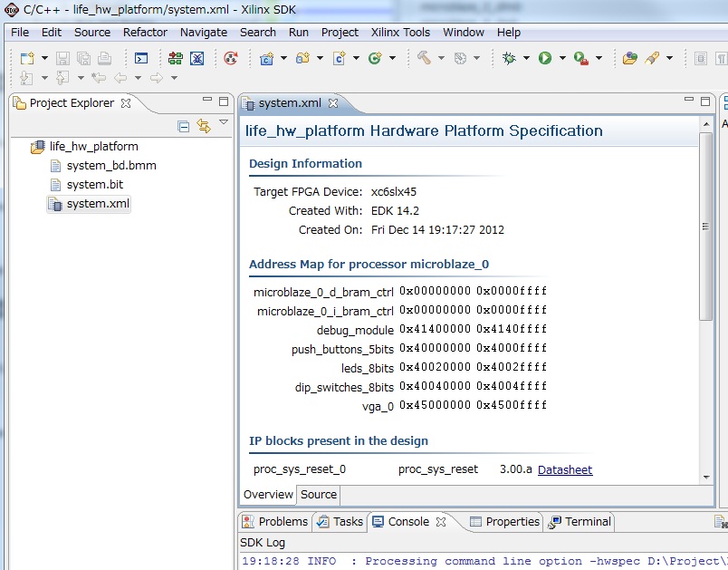This screenshot has height=570, width=728.
Task: Open the Terminal tab
Action: 580,522
